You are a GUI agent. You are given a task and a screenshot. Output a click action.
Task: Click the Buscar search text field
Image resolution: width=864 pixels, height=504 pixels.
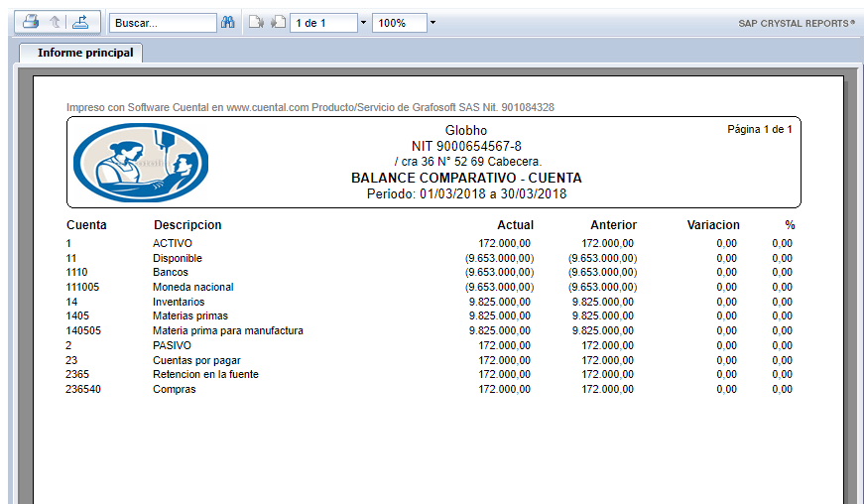162,23
